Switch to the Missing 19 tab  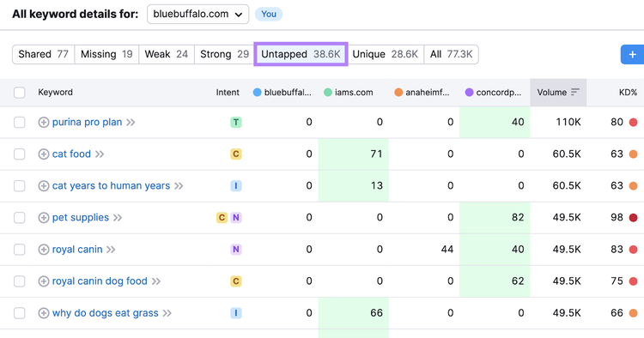click(106, 54)
